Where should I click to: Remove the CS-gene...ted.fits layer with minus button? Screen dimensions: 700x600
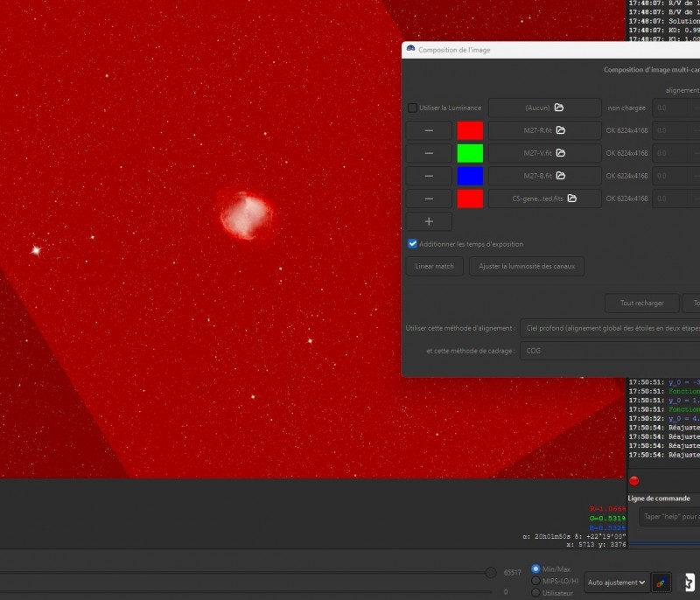(429, 199)
